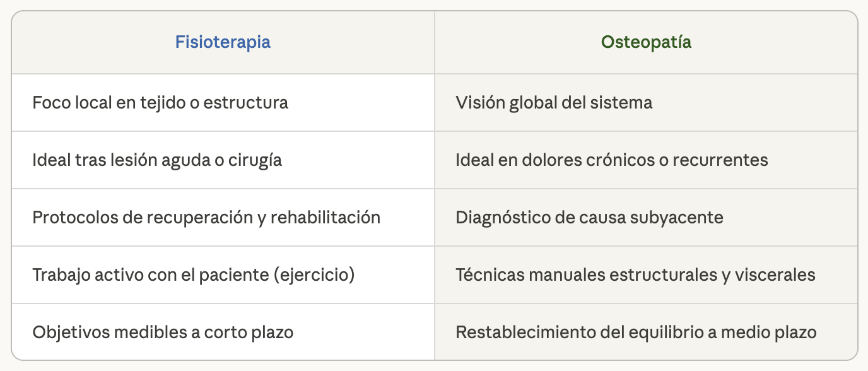
Task: Click 'Técnicas manuales estructurales y viscerales' cell
Action: 635,275
